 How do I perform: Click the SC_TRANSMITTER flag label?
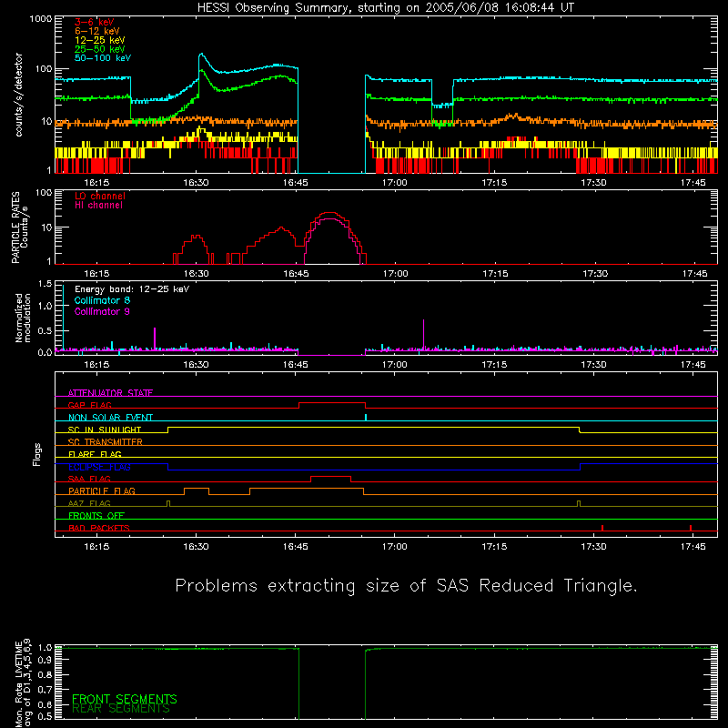pyautogui.click(x=105, y=442)
